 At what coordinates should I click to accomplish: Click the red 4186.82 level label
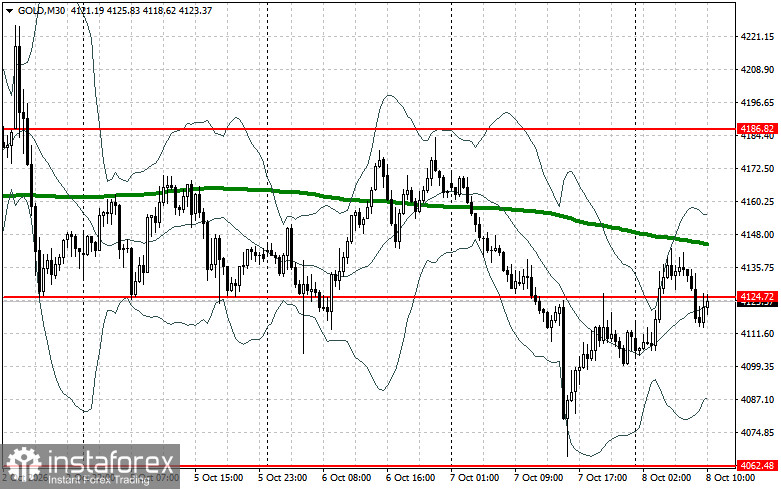click(x=757, y=128)
